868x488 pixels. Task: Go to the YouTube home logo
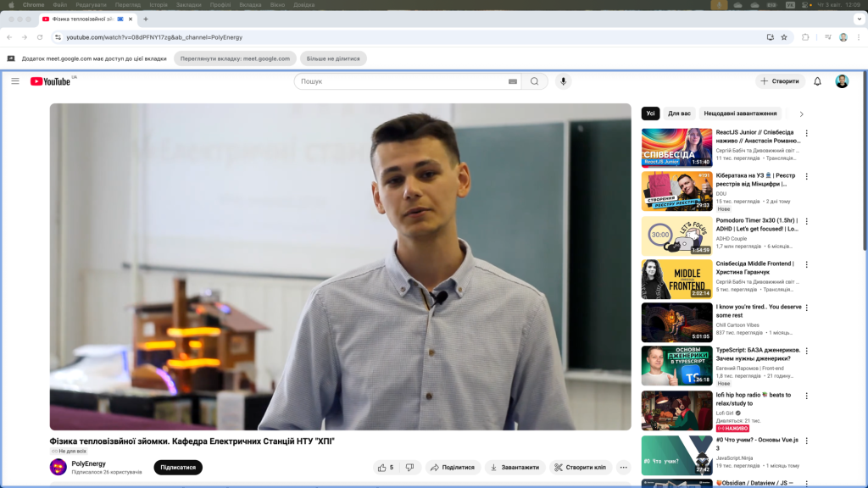(x=50, y=81)
